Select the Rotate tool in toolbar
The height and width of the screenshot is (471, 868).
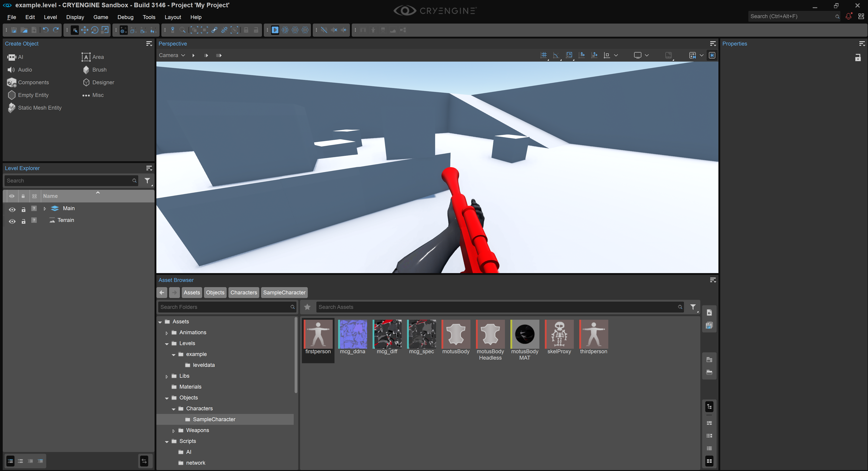click(x=95, y=30)
